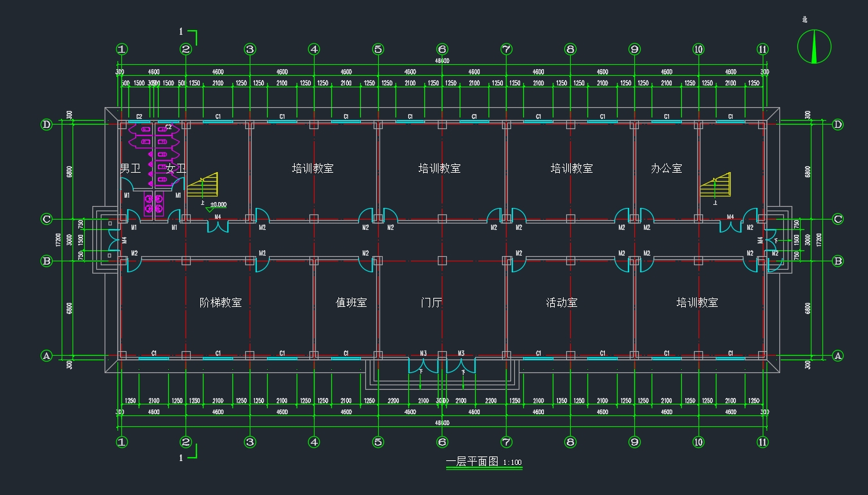Click the section cut marker 1 at top
Screen dimensions: 868x495
(x=187, y=36)
